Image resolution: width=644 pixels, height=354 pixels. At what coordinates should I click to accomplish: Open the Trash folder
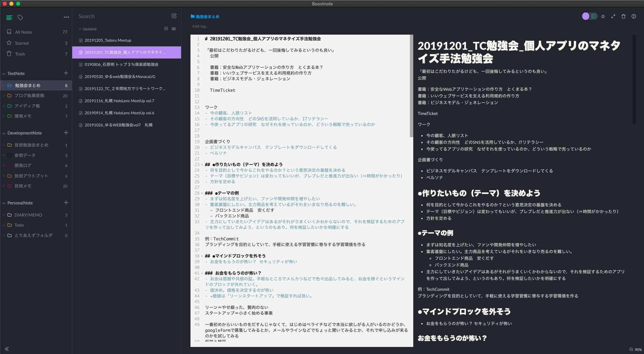20,54
